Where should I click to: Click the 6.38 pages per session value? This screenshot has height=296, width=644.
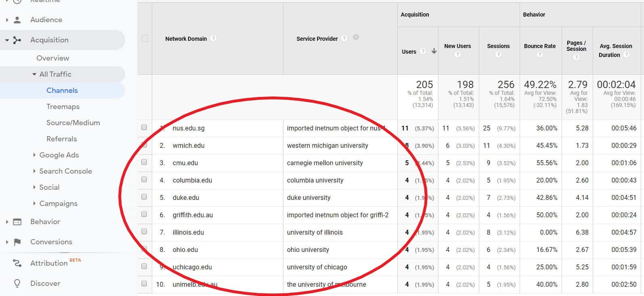point(582,233)
